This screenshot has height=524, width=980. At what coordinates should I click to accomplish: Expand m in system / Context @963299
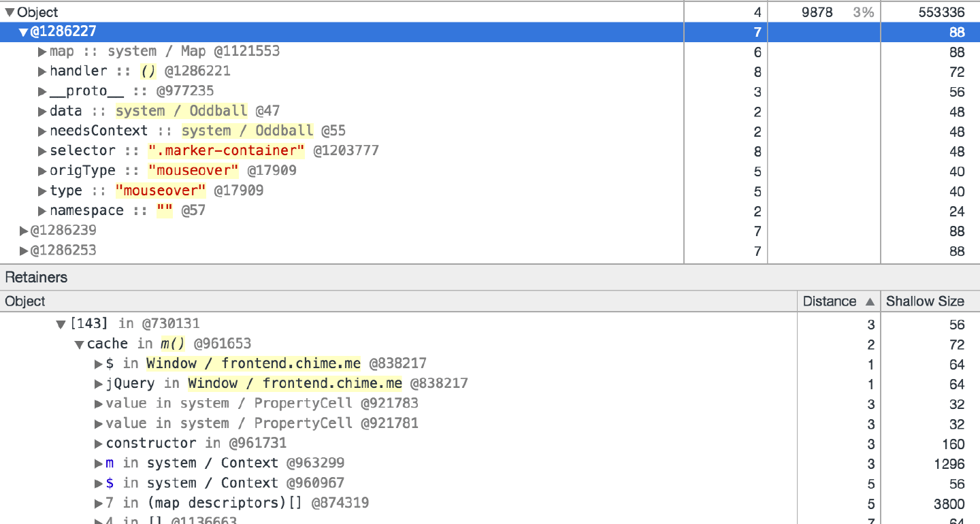pos(99,463)
